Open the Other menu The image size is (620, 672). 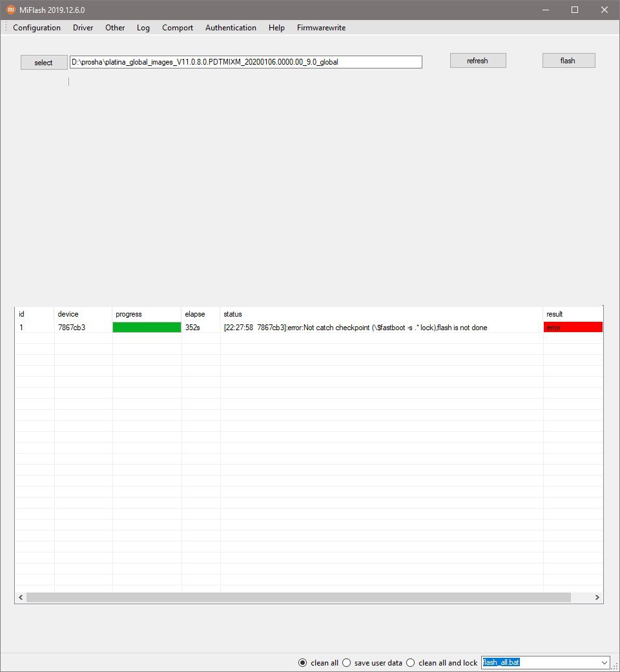tap(115, 27)
